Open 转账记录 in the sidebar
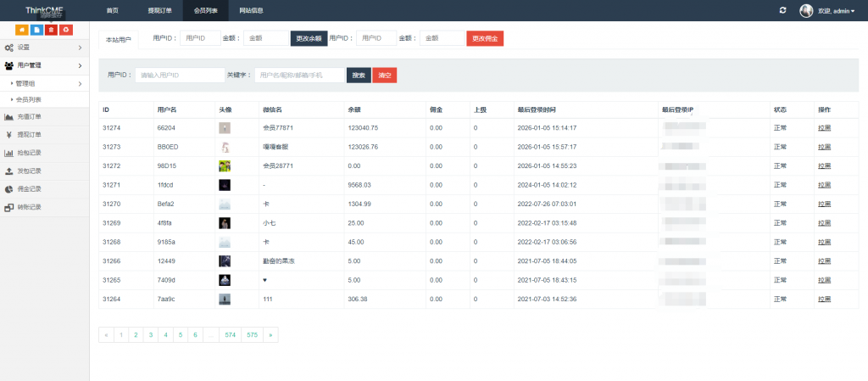 [x=29, y=206]
